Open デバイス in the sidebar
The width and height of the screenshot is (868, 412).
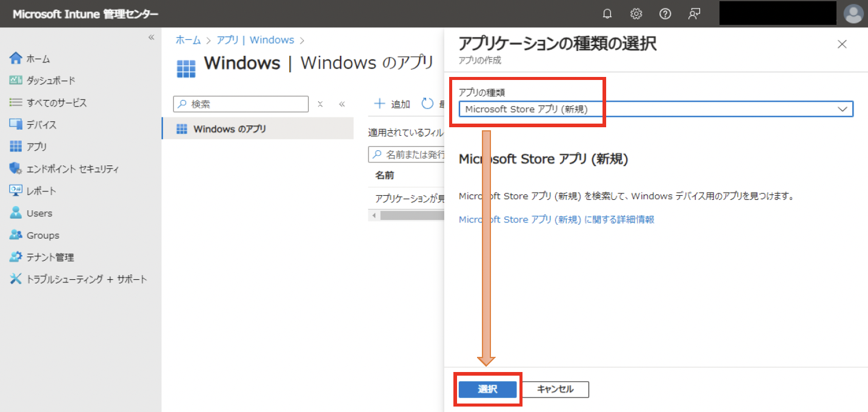pos(33,125)
